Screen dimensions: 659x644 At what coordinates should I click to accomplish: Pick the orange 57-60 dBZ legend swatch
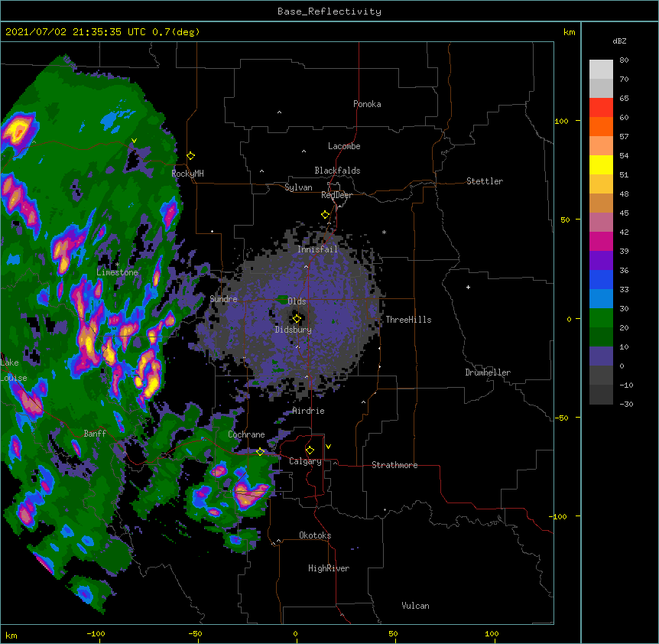601,126
